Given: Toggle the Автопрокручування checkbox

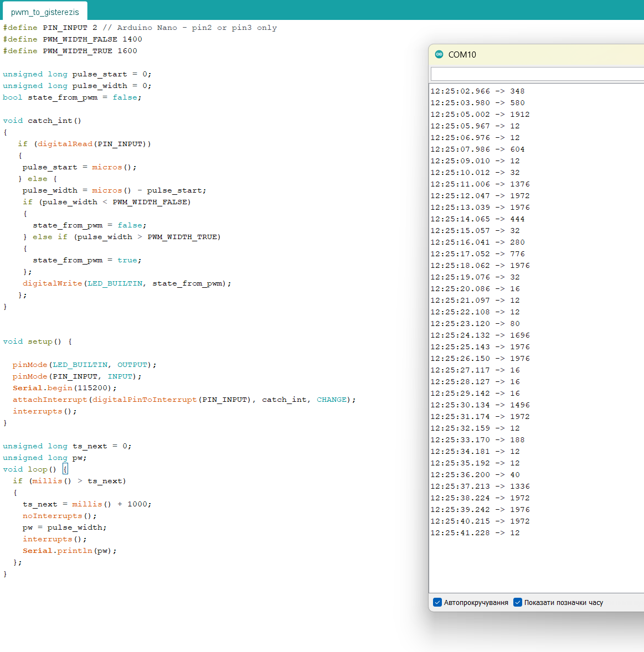Looking at the screenshot, I should click(x=437, y=603).
